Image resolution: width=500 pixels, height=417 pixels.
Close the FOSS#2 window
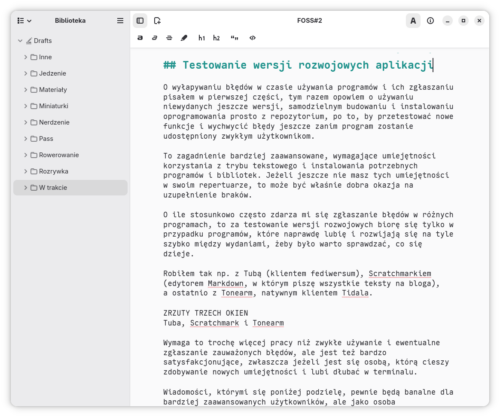click(x=479, y=21)
